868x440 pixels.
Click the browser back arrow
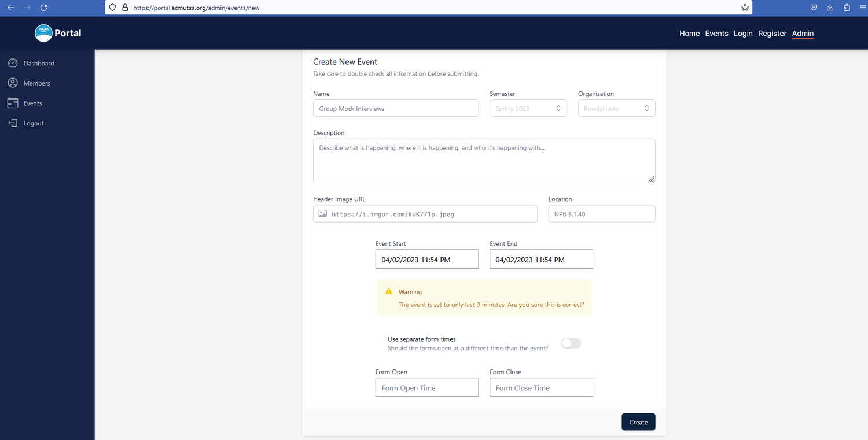(10, 8)
